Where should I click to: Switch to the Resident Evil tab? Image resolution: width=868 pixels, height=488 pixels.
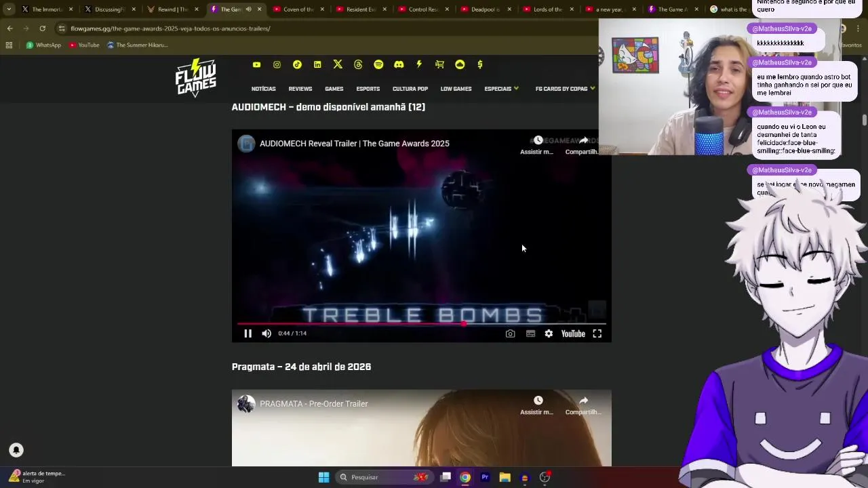[361, 9]
